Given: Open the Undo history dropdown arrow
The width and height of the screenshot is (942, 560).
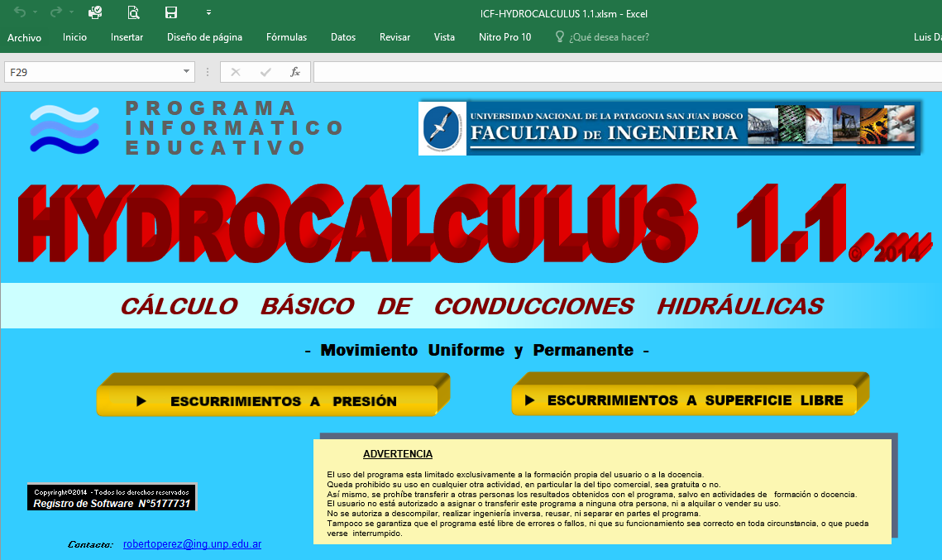Looking at the screenshot, I should (35, 12).
